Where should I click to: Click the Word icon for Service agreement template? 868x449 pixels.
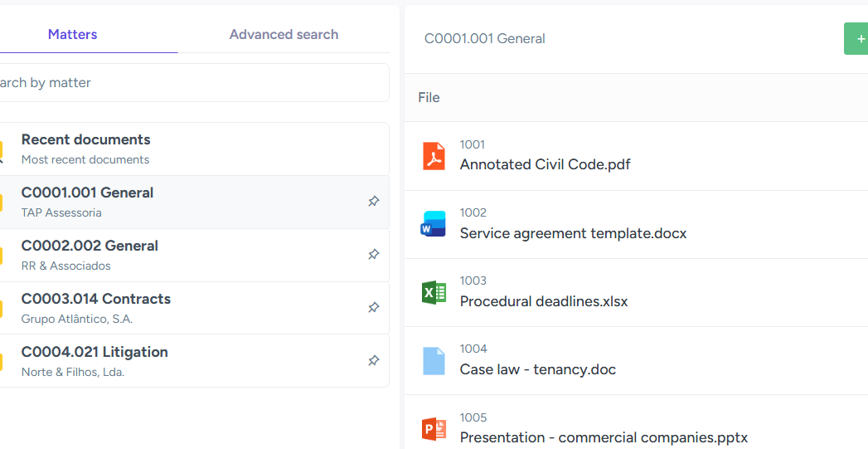click(434, 224)
